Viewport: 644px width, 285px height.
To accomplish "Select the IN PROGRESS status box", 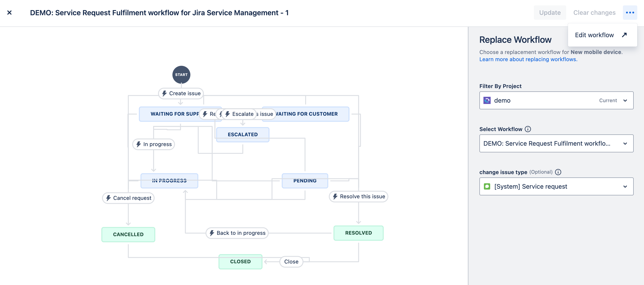I will [x=169, y=181].
